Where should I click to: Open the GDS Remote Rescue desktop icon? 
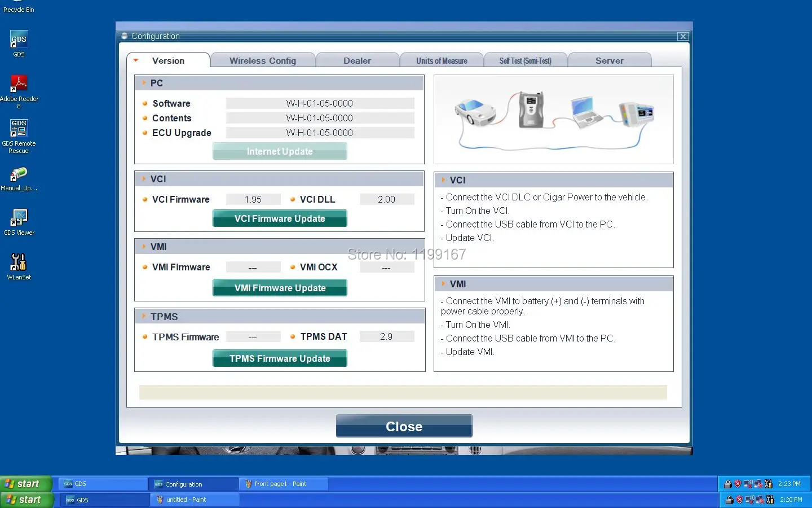point(19,128)
